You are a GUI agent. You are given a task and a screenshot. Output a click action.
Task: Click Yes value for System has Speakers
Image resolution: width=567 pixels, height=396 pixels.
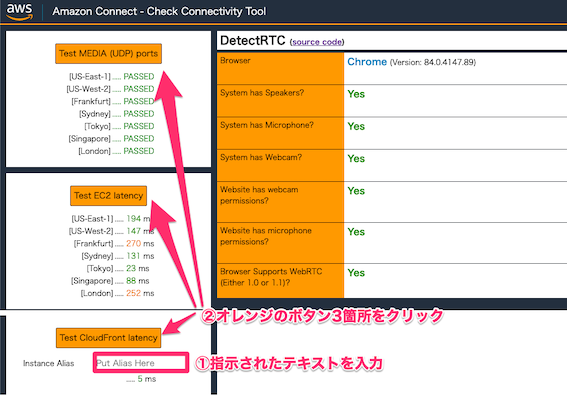click(x=356, y=94)
